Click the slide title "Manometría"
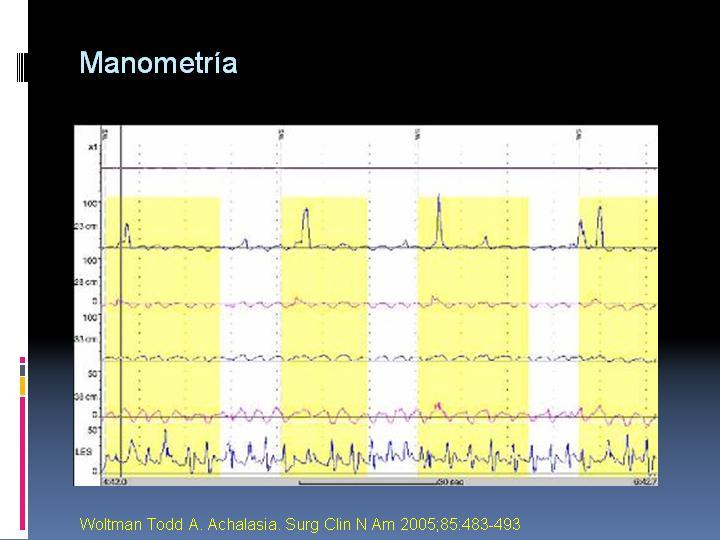Screen dimensions: 720x540 click(x=158, y=62)
